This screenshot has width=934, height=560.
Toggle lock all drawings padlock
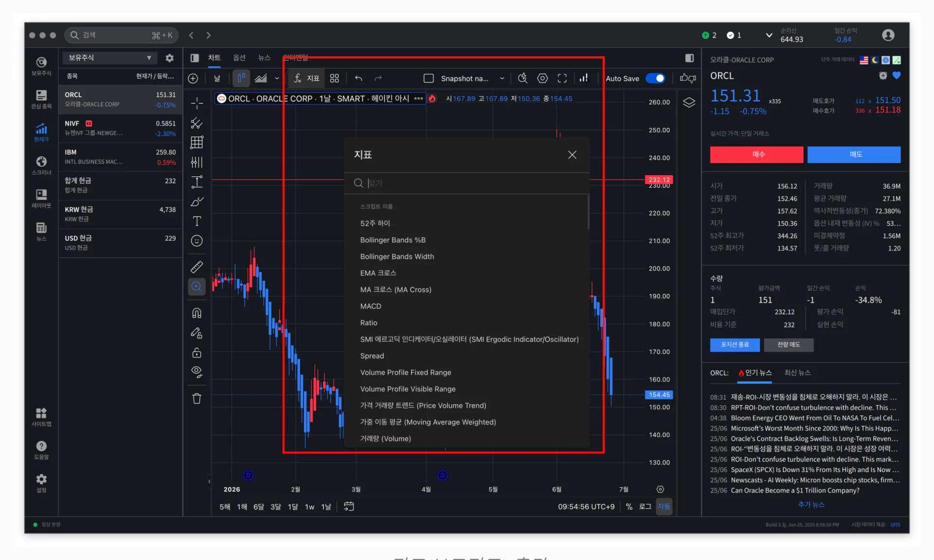click(197, 352)
